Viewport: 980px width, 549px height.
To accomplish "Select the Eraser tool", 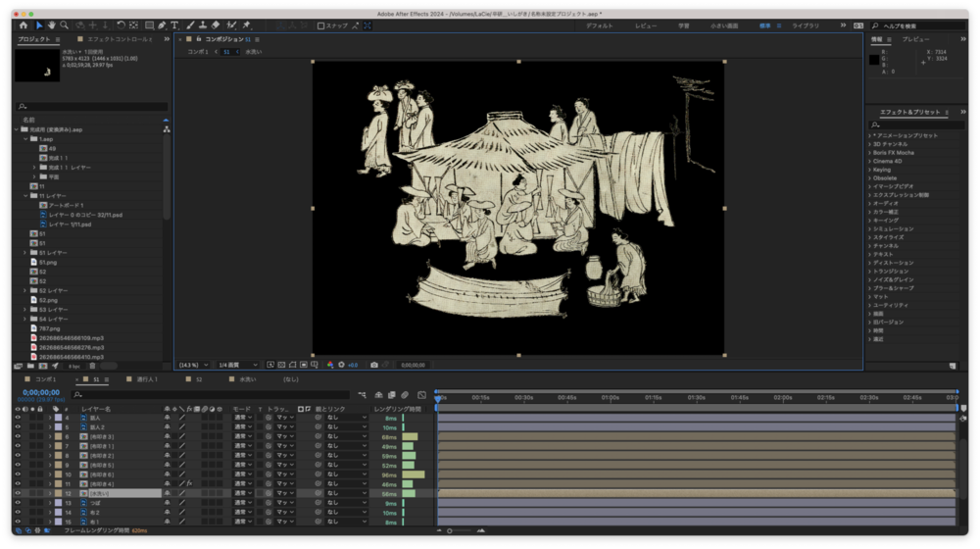I will click(x=216, y=25).
